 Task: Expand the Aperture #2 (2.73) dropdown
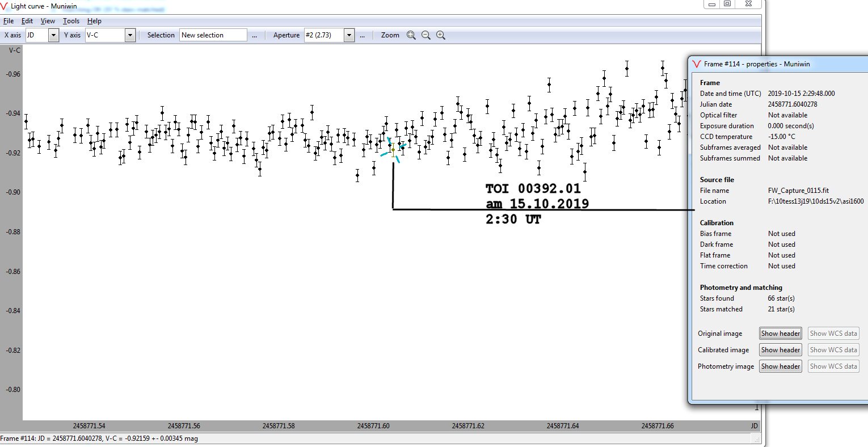point(349,35)
